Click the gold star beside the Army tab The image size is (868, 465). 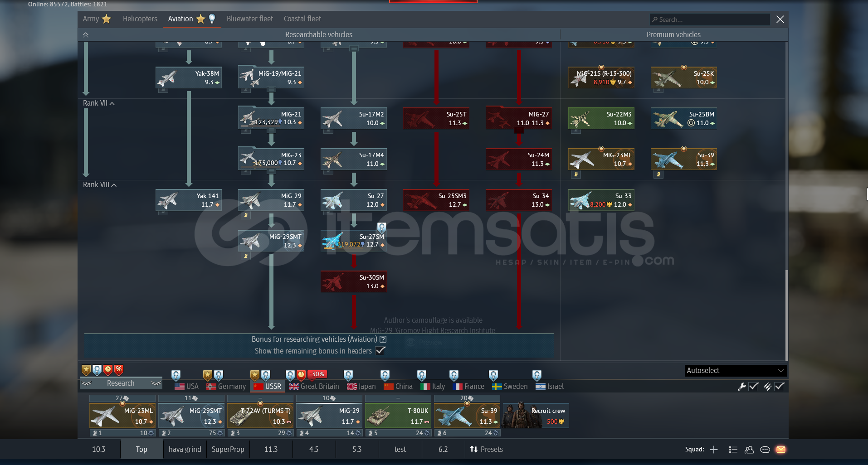(x=107, y=19)
